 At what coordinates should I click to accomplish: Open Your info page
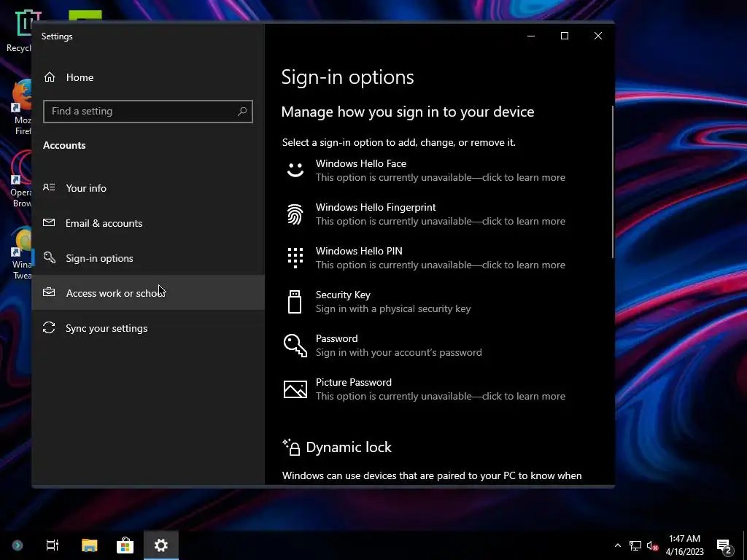148,188
